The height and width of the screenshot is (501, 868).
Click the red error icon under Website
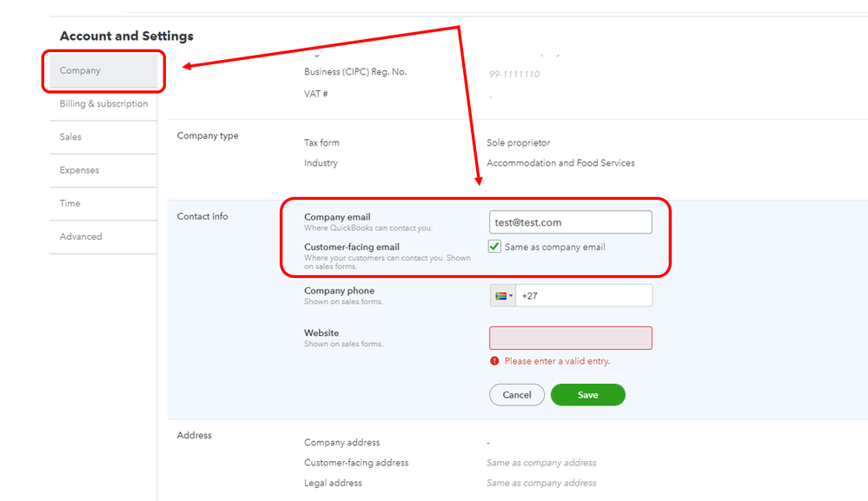(494, 361)
